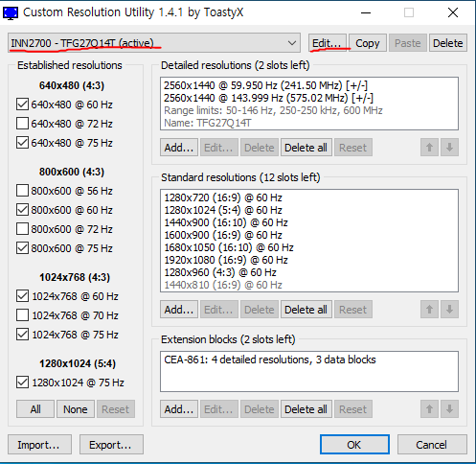476x464 pixels.
Task: Click Delete all under Standard resolutions
Action: (306, 310)
